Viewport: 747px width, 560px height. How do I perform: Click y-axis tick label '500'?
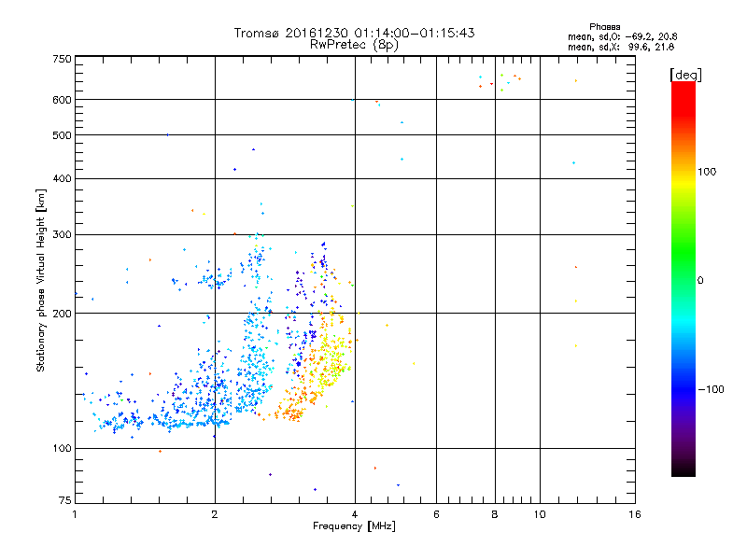click(62, 135)
